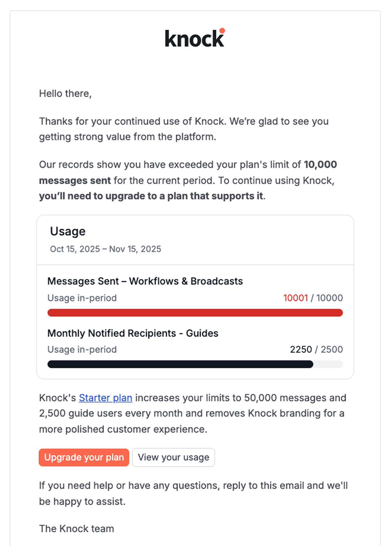Select the Monthly Notified Recipients - Guides label
This screenshot has width=392, height=546.
pyautogui.click(x=133, y=333)
